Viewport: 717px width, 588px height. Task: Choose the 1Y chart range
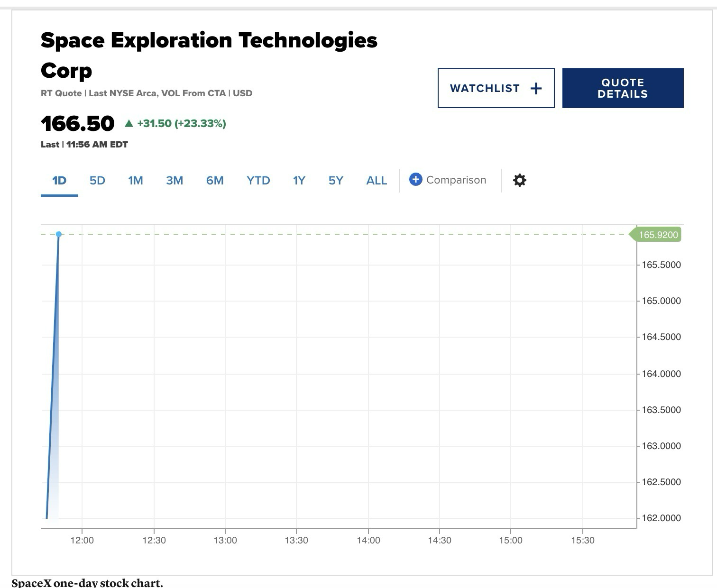(x=299, y=181)
